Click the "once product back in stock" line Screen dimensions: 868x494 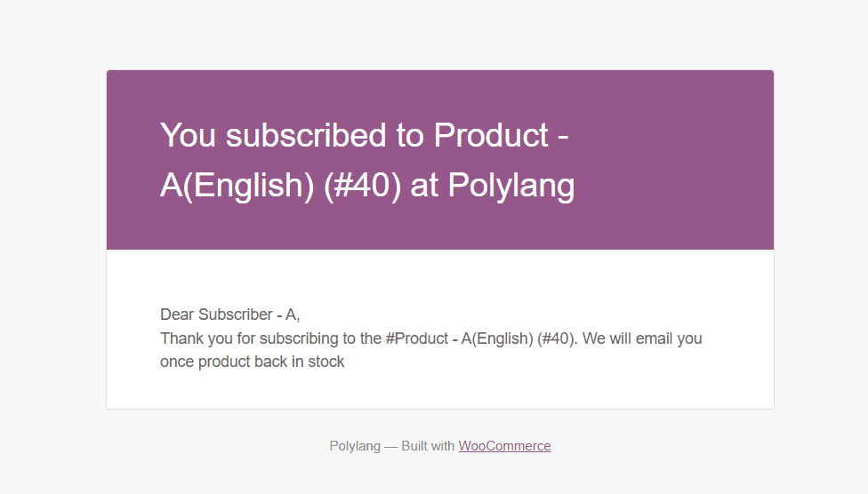252,362
